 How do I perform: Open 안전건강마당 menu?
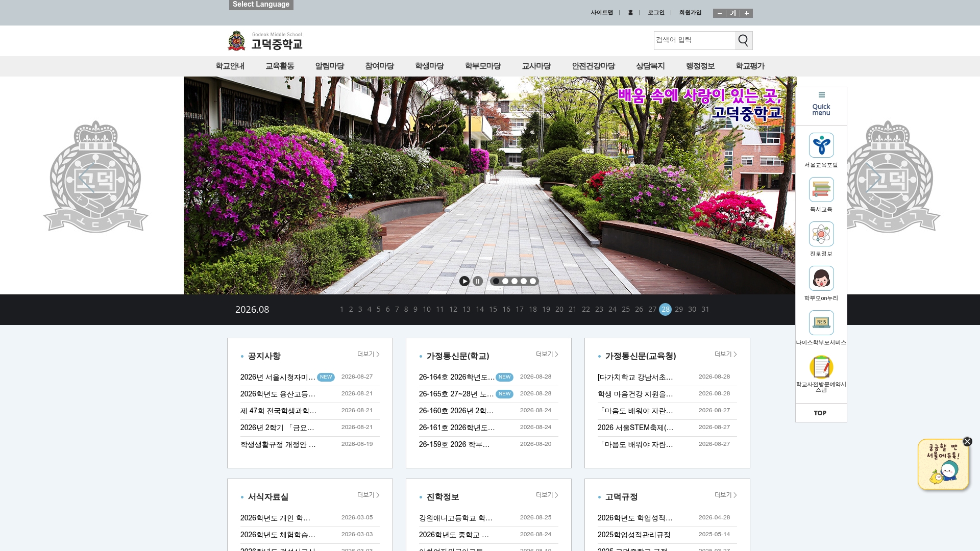click(594, 66)
